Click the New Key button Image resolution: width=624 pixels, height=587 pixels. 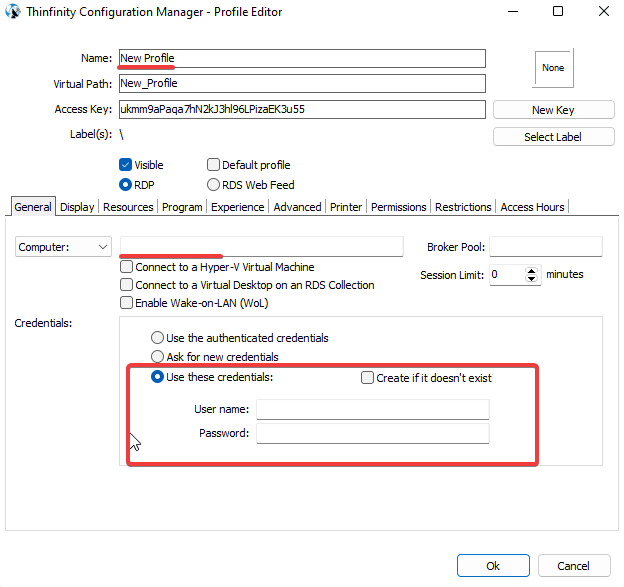point(554,110)
